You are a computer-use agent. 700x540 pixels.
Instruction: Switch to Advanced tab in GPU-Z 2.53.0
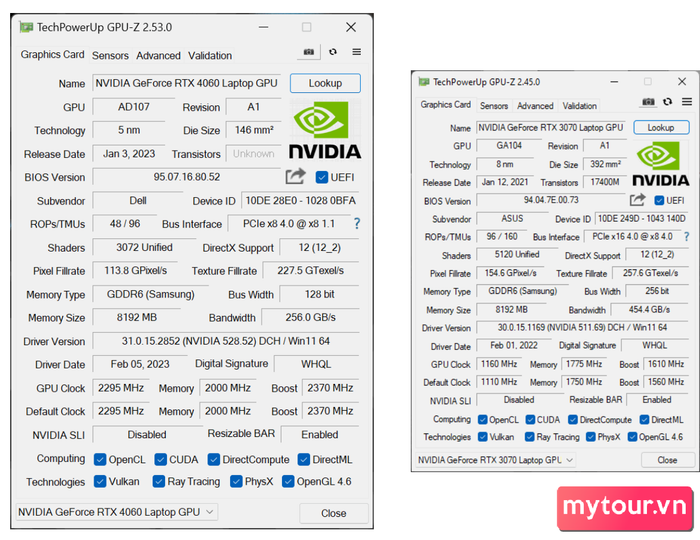click(158, 56)
